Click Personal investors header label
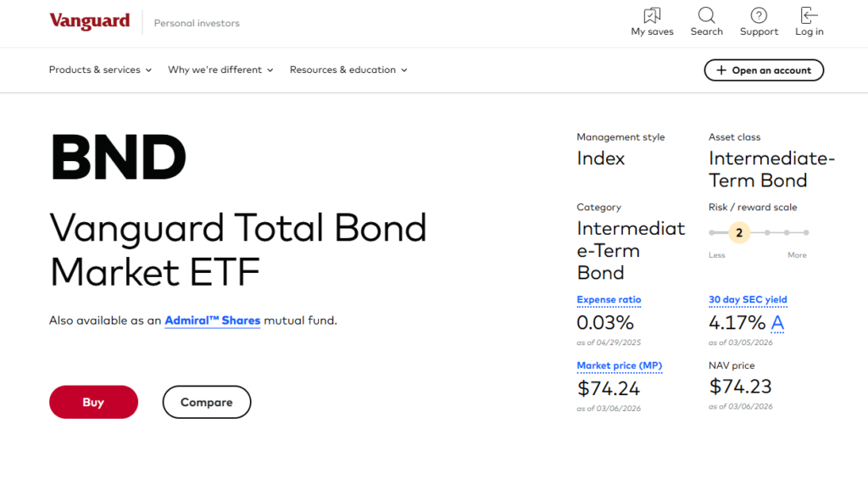 197,24
